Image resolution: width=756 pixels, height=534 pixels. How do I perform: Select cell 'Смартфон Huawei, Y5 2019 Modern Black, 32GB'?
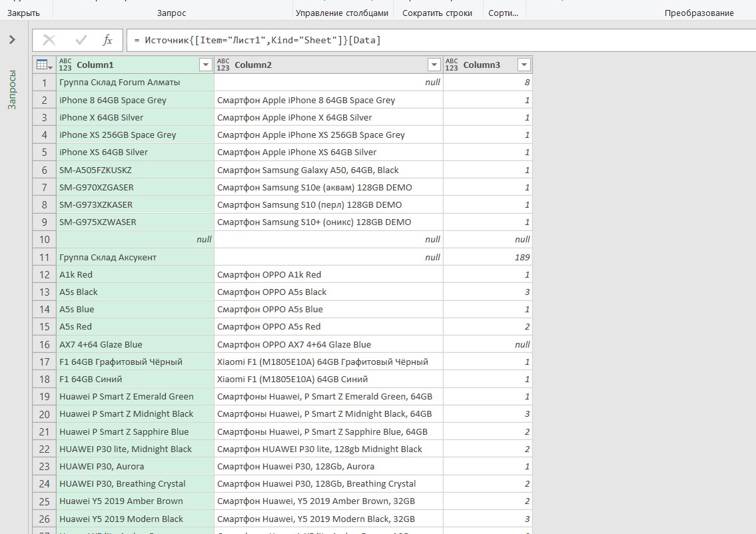tap(328, 519)
